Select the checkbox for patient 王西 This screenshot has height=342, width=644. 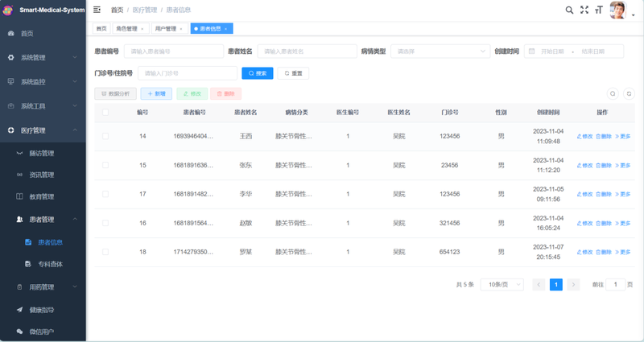105,137
